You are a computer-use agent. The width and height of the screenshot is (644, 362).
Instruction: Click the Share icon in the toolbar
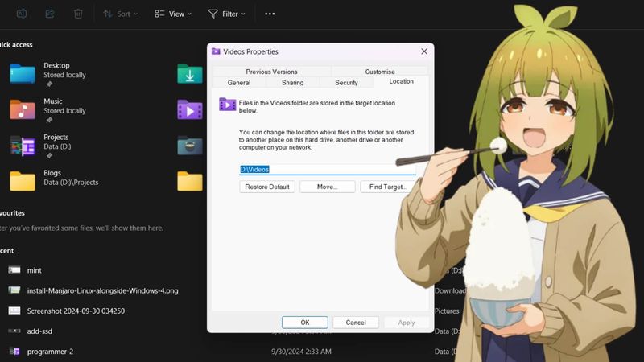pos(50,14)
